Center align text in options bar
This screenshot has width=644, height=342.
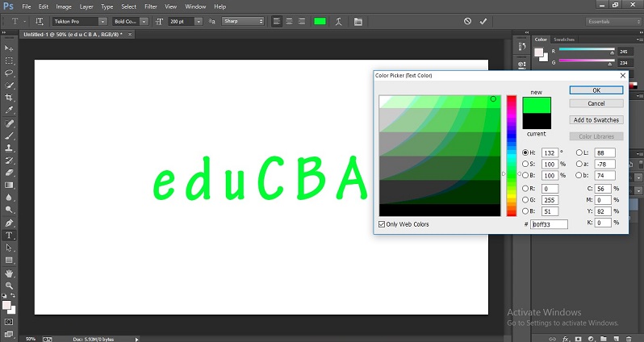(289, 21)
